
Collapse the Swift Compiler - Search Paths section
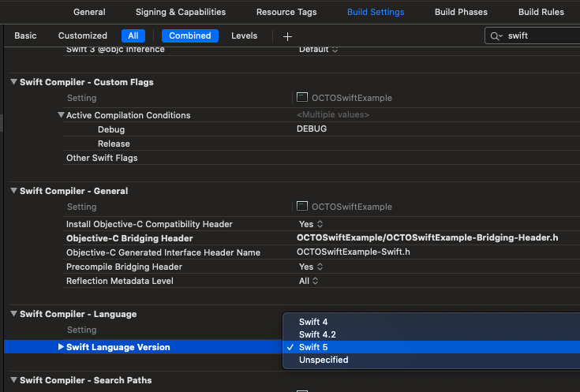click(x=13, y=380)
